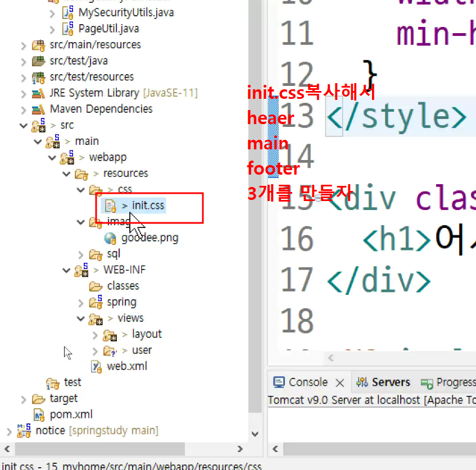
Task: Expand the notice project
Action: 9,431
